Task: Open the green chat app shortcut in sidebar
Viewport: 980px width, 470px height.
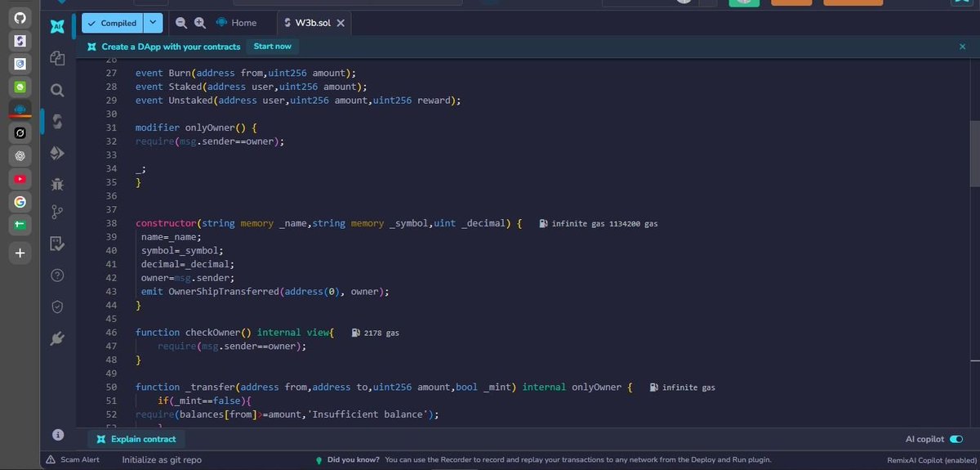Action: click(x=20, y=86)
